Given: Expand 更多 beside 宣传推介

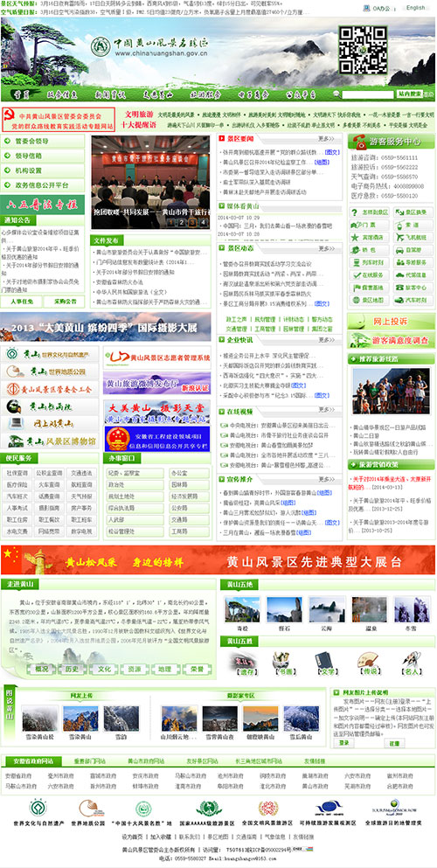Looking at the screenshot, I should (326, 479).
